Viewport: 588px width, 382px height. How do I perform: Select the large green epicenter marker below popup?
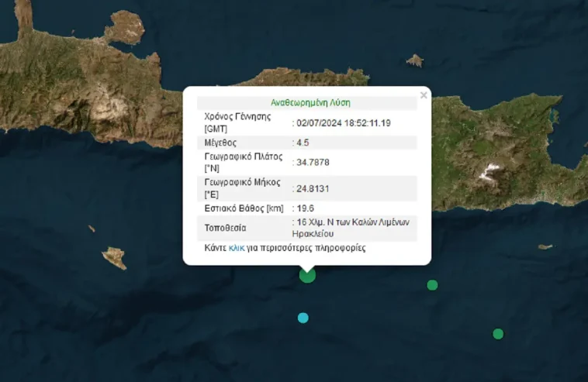coord(307,274)
